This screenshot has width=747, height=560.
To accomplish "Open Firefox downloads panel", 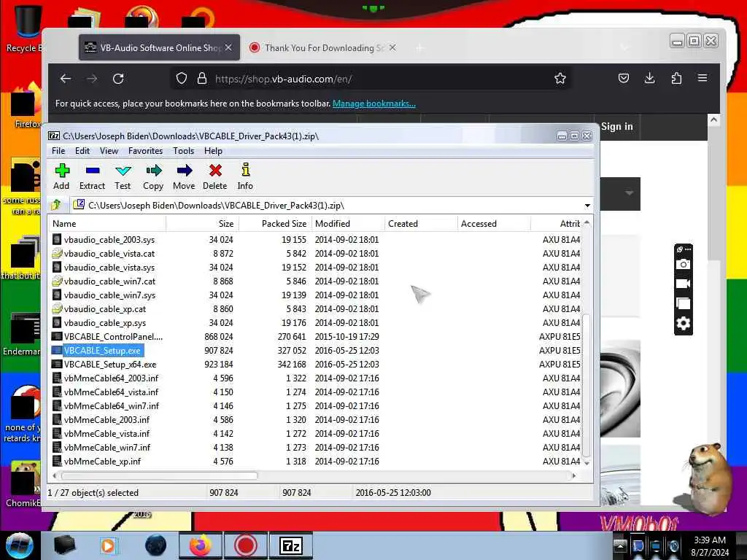I will (650, 79).
